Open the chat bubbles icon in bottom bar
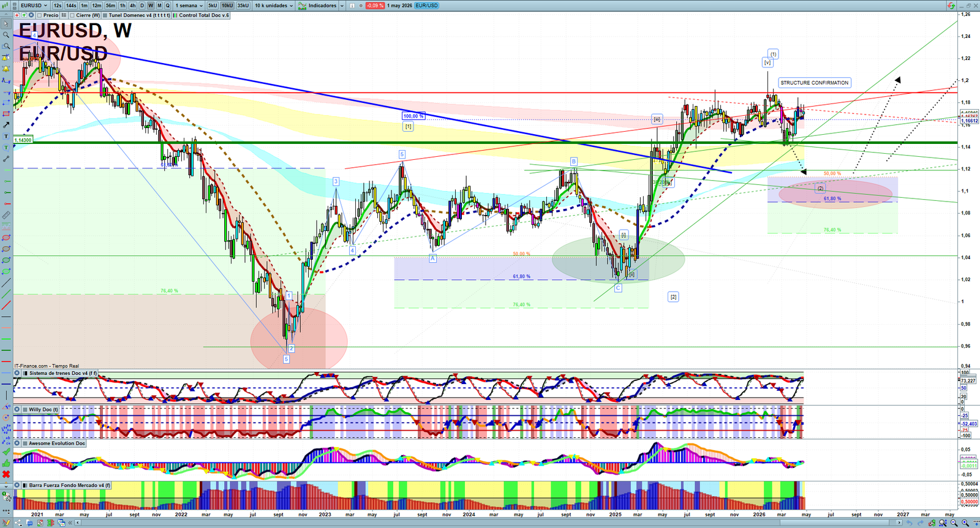980x528 pixels. 29,522
